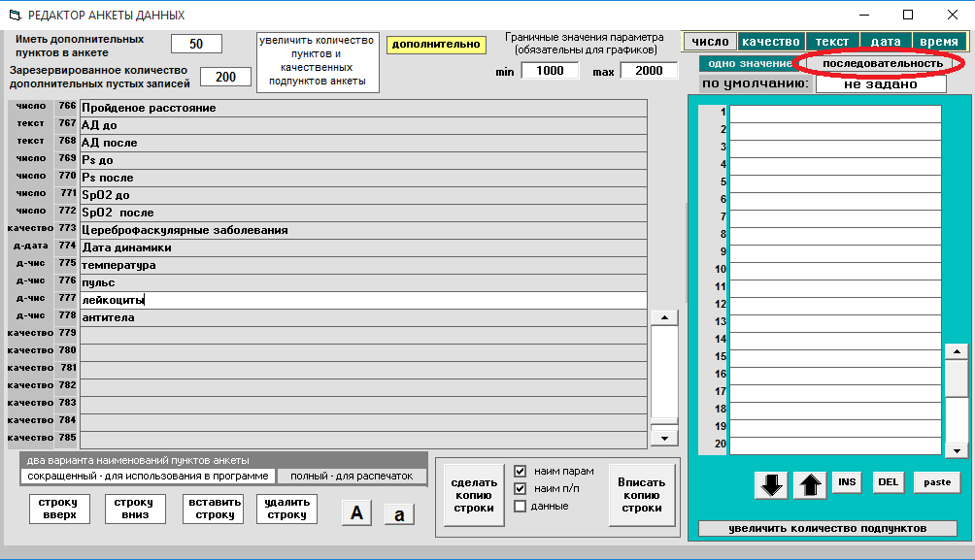Click the paste button
975x560 pixels.
tap(937, 482)
